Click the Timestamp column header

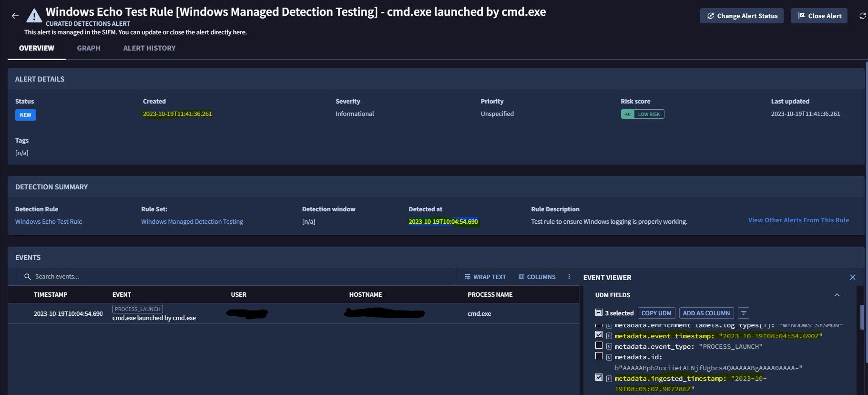pos(51,294)
